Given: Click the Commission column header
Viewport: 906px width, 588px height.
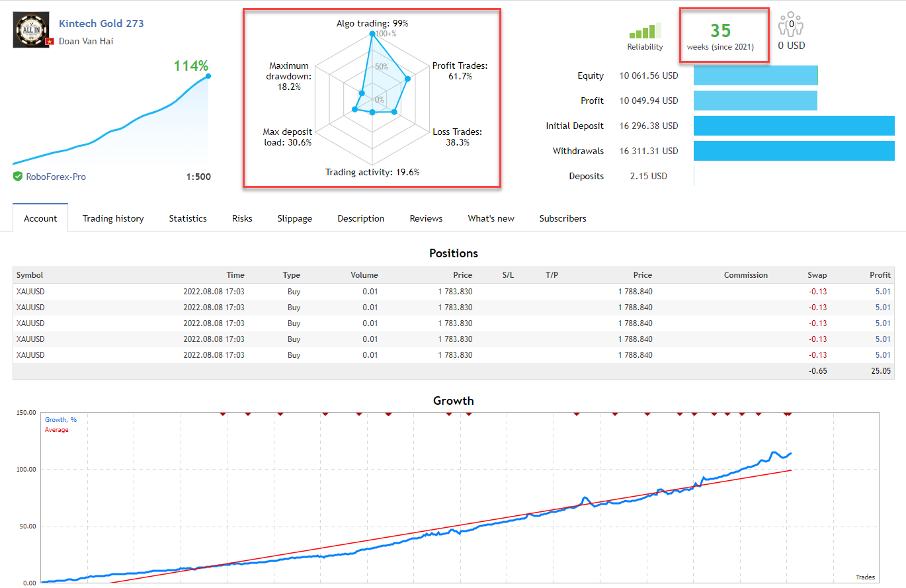Looking at the screenshot, I should pyautogui.click(x=746, y=275).
